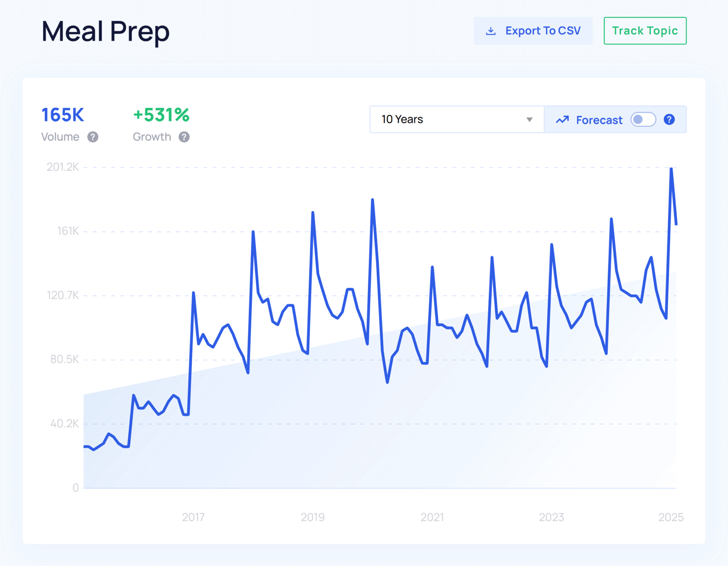Click the Volume help question mark icon
Screen dimensions: 728x566
tap(93, 137)
